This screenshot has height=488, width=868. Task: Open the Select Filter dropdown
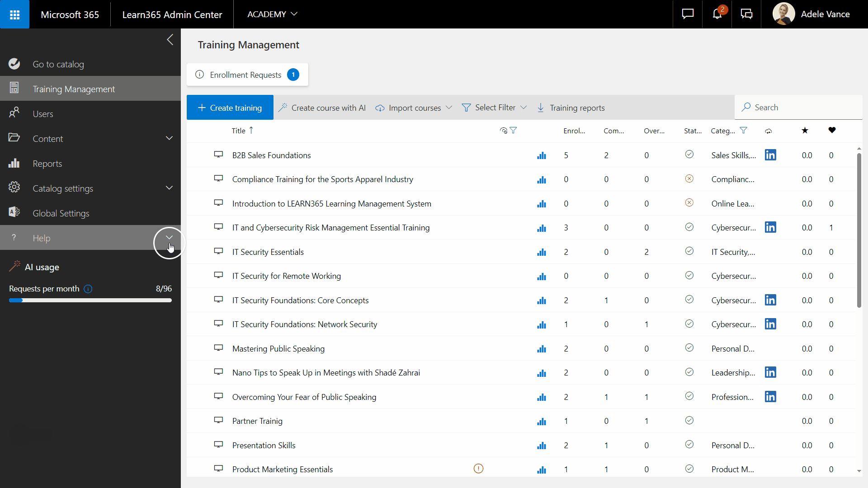(494, 108)
